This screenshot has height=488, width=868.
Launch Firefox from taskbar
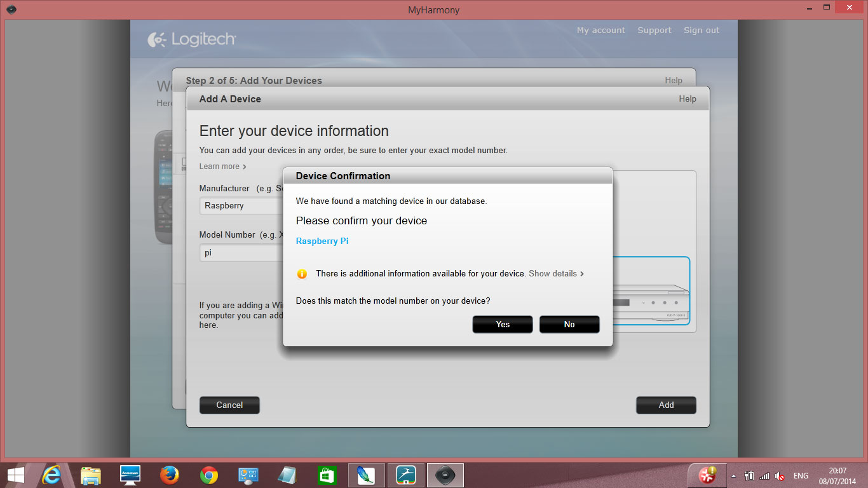pyautogui.click(x=170, y=475)
